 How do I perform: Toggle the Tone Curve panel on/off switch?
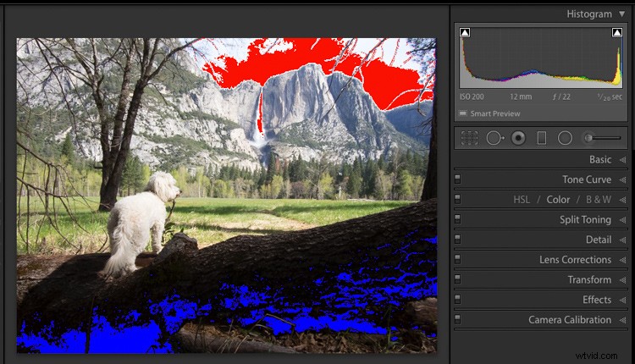[457, 179]
